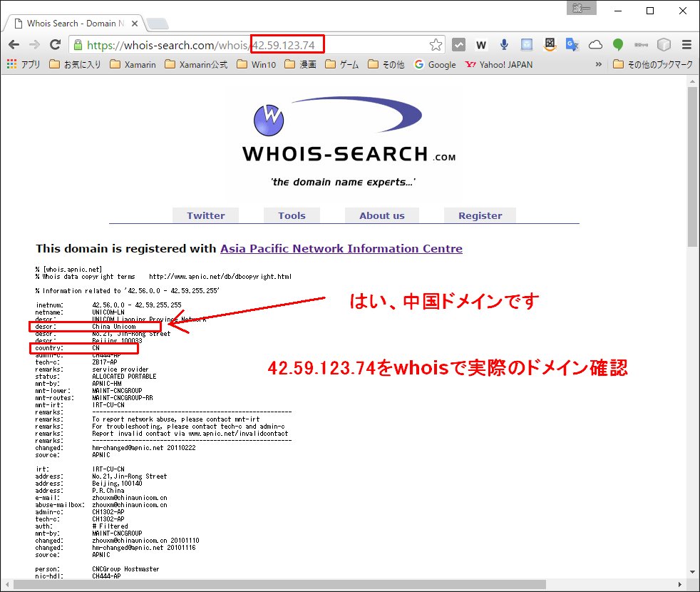Screen dimensions: 700x592
Task: Open the Xamarin bookmarks folder
Action: tap(133, 64)
